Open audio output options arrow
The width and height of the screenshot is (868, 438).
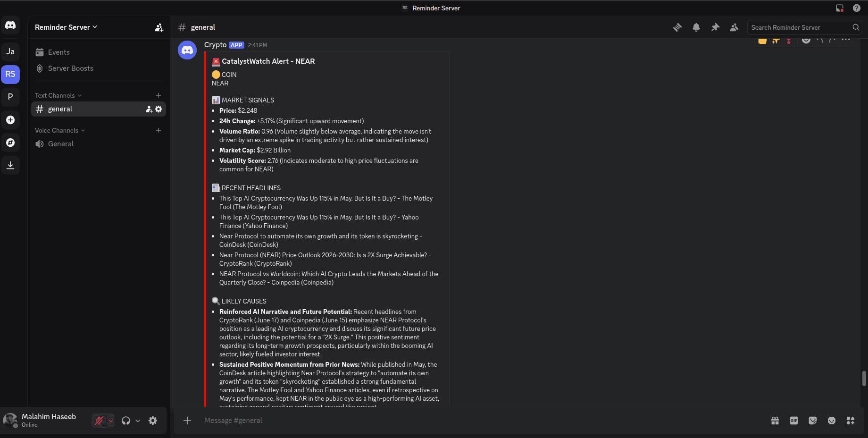[138, 421]
